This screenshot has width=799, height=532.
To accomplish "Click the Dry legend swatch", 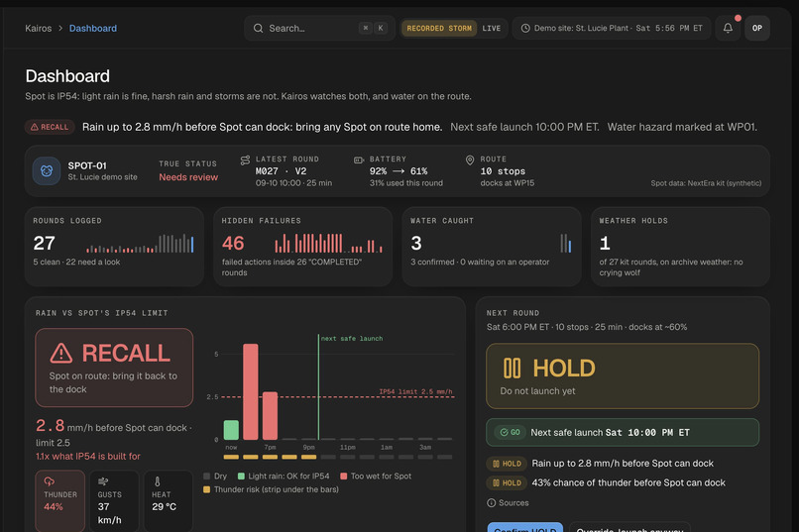I will click(x=207, y=476).
